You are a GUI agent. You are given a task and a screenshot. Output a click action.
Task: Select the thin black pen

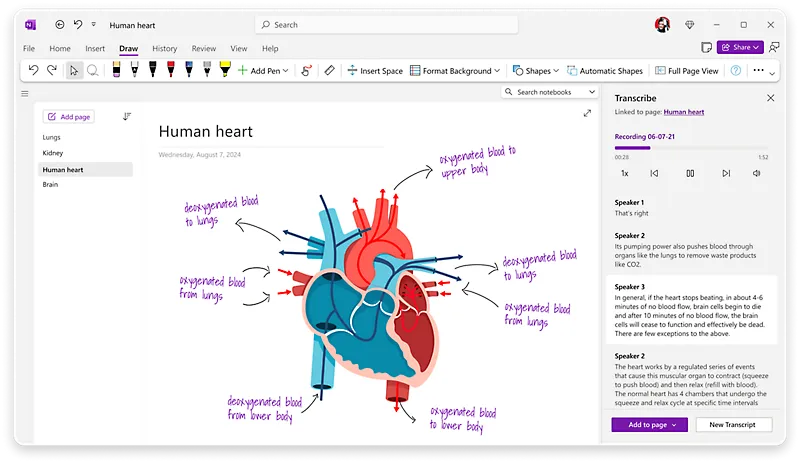(x=134, y=69)
